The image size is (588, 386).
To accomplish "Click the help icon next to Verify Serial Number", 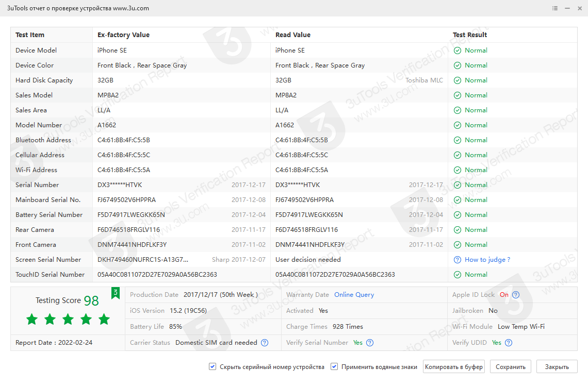I will coord(370,343).
